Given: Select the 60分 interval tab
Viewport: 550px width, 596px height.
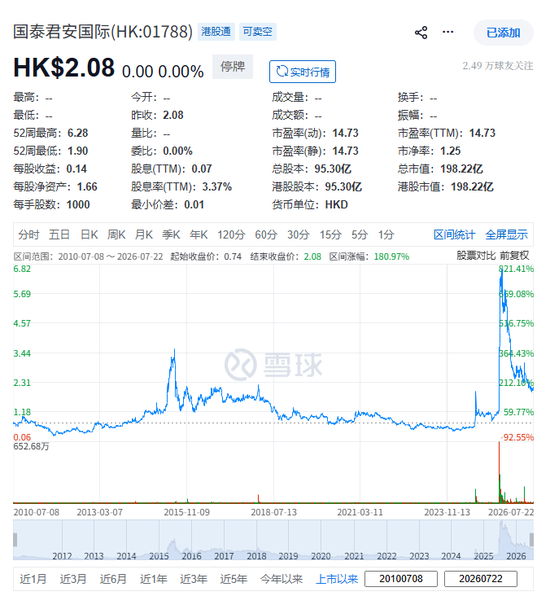Looking at the screenshot, I should [x=266, y=235].
